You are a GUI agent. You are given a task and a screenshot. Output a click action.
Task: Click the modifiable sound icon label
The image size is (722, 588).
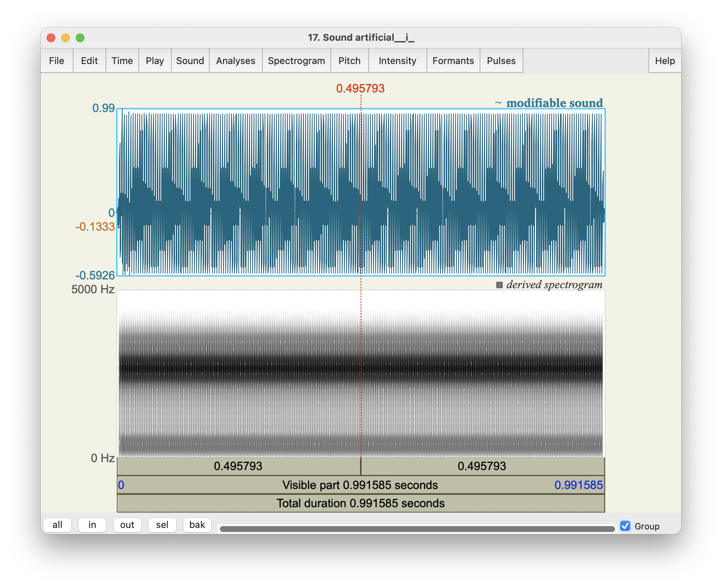point(549,103)
